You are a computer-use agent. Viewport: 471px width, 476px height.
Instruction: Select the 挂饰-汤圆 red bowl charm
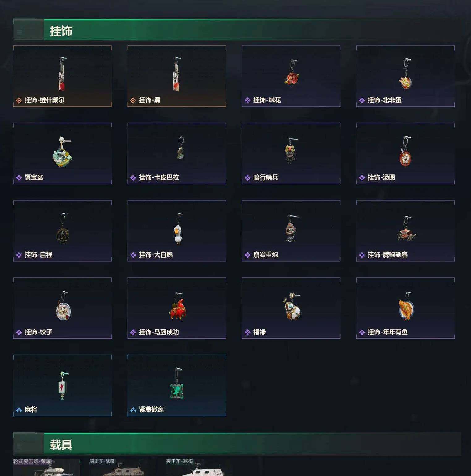point(405,151)
